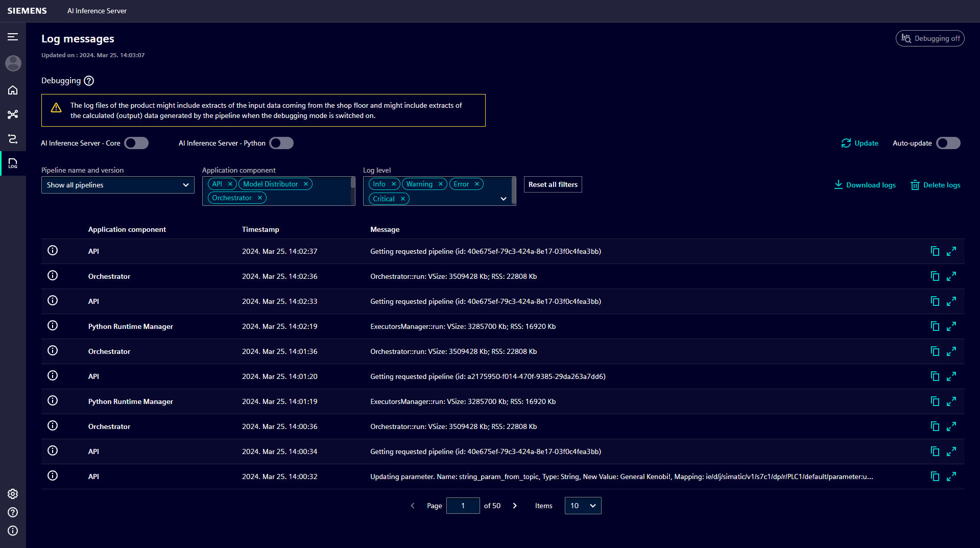This screenshot has height=548, width=980.
Task: Click Reset all filters button
Action: (553, 184)
